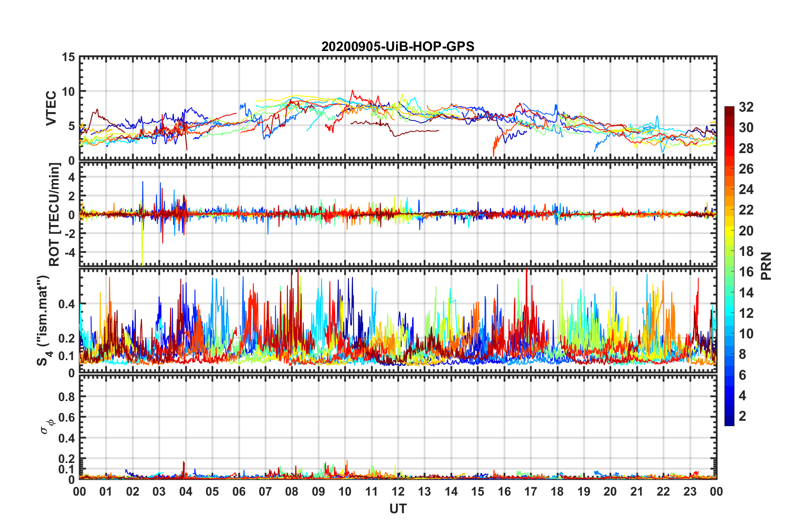This screenshot has height=532, width=796.
Task: Click UT axis tick label 12
Action: pyautogui.click(x=398, y=491)
